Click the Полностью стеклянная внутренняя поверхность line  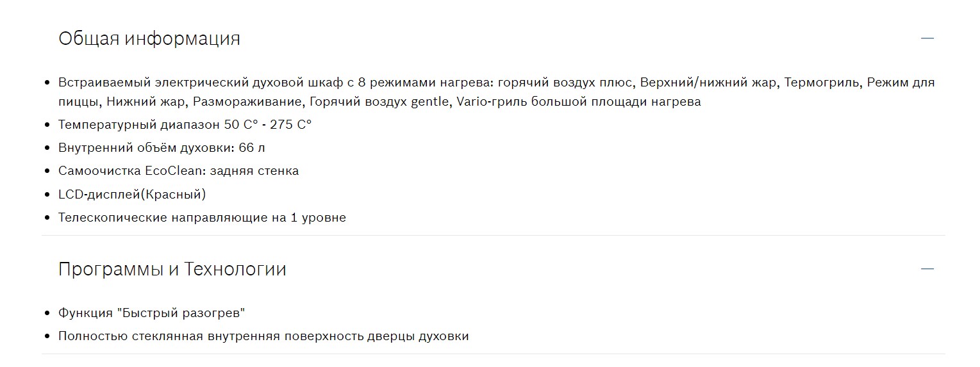click(x=263, y=336)
